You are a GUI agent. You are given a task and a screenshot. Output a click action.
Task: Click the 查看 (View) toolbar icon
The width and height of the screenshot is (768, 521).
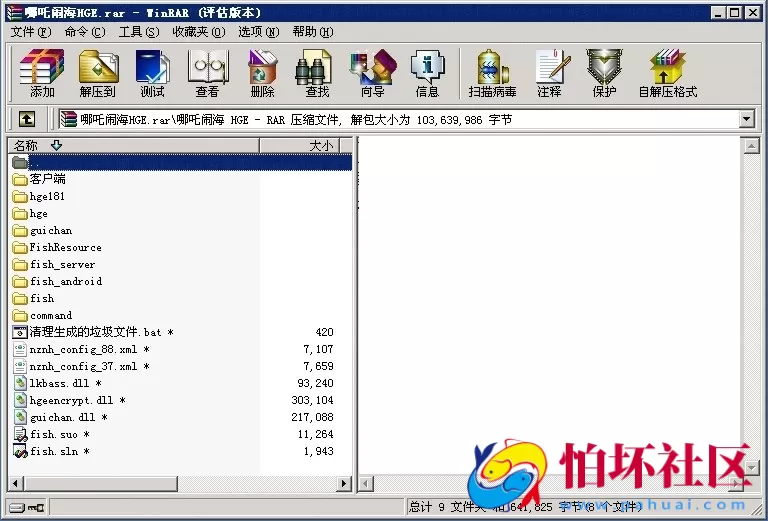click(x=208, y=73)
